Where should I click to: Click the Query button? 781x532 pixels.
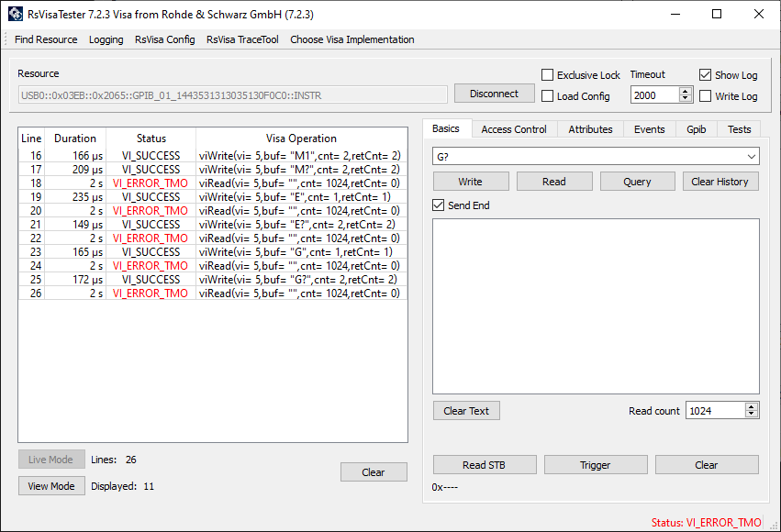click(638, 182)
